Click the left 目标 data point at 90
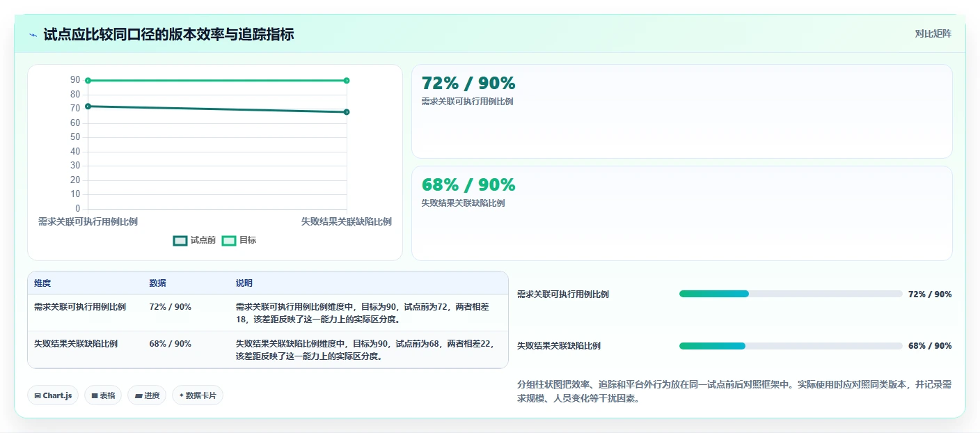 click(88, 81)
